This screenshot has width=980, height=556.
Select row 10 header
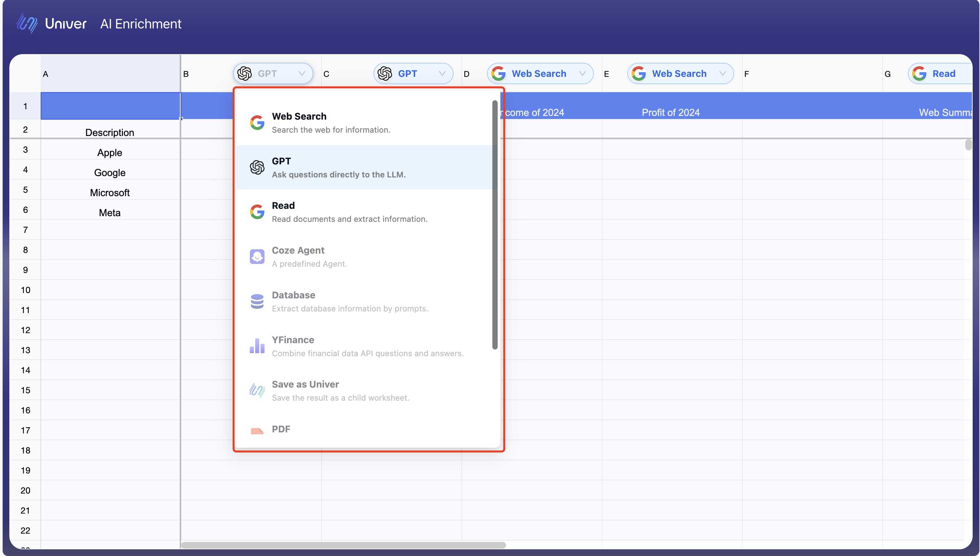coord(25,290)
